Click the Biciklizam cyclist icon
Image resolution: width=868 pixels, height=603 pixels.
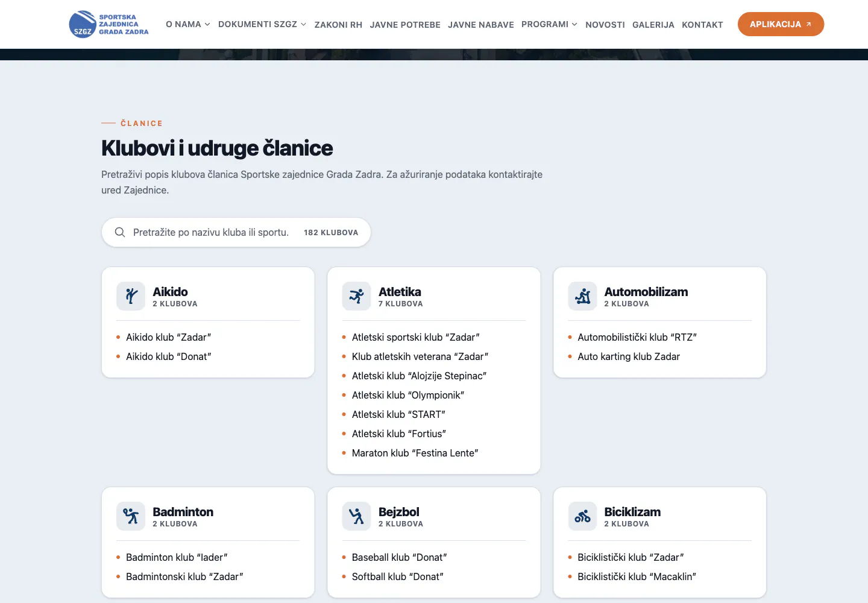pos(582,516)
